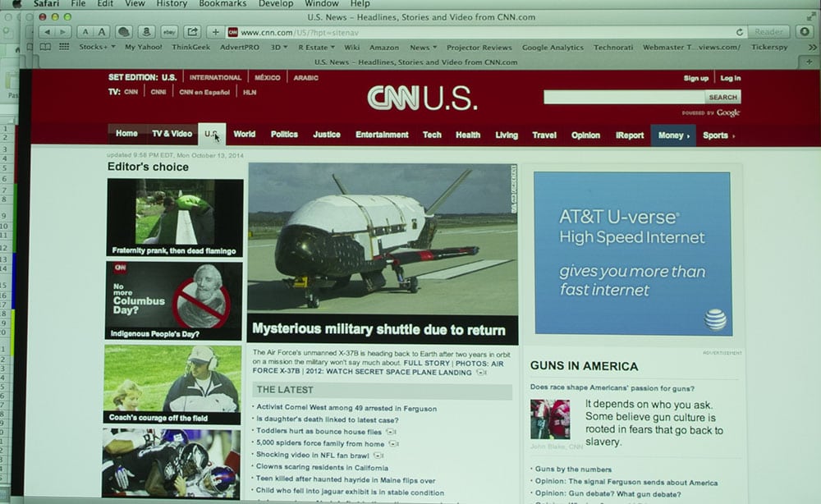This screenshot has width=821, height=504.
Task: Go forward with Safari's forward arrow
Action: (x=63, y=32)
